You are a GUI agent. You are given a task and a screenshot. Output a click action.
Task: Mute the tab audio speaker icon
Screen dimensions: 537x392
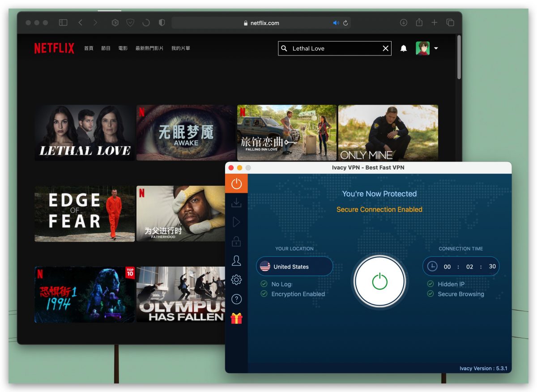pos(336,23)
